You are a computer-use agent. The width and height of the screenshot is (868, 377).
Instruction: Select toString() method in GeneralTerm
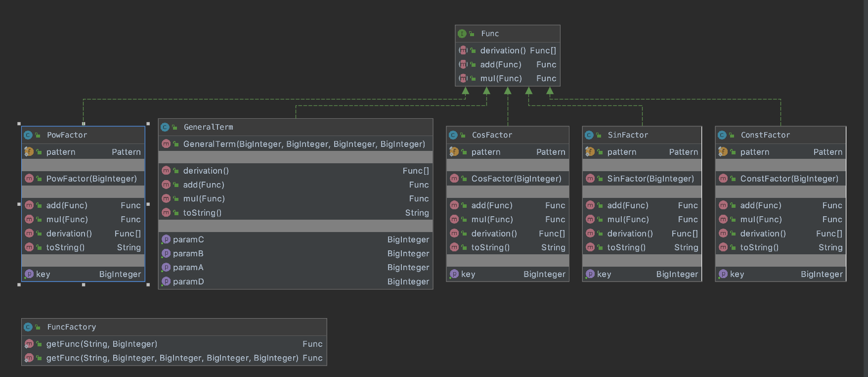(x=202, y=213)
